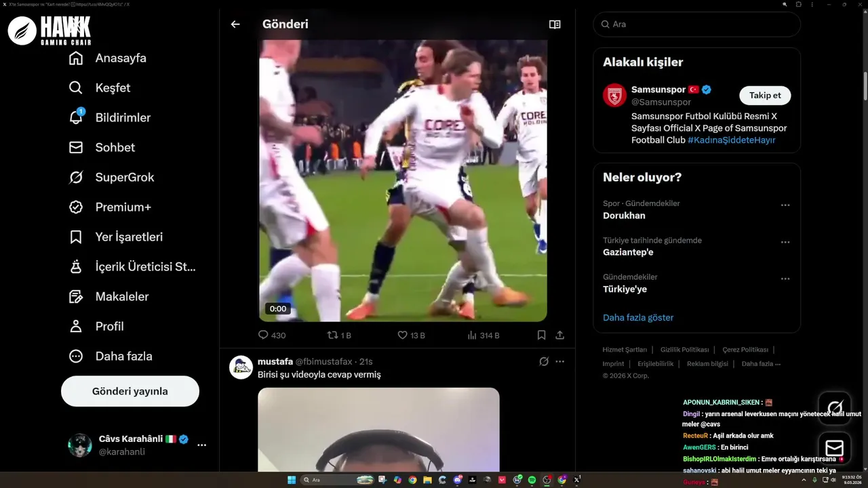Open the mustafa username link
868x488 pixels.
(275, 361)
